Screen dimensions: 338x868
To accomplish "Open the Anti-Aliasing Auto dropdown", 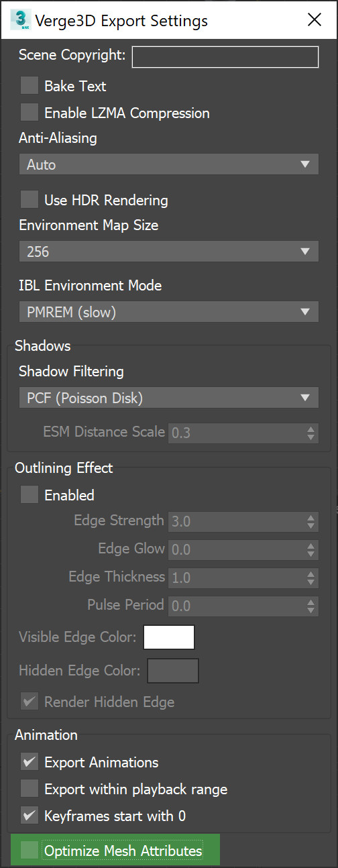I will click(x=168, y=164).
